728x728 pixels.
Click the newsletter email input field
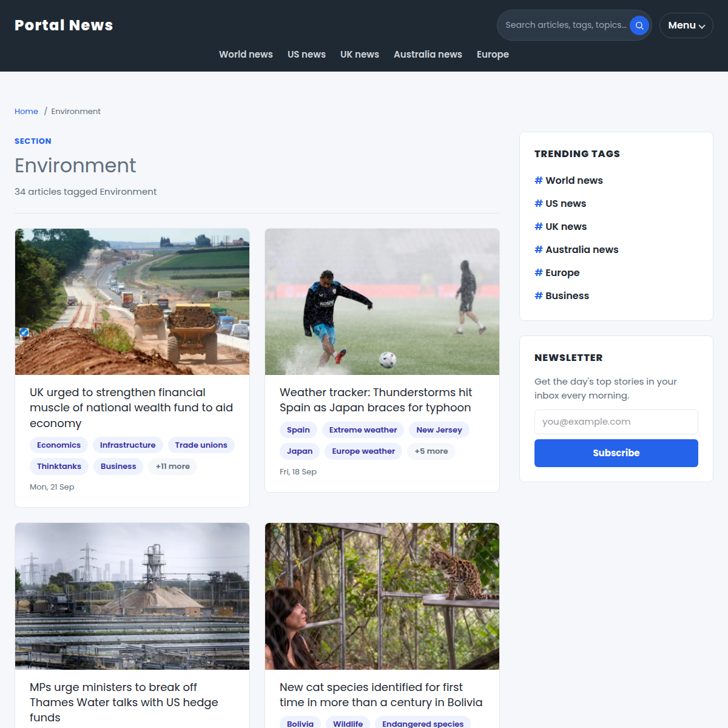(x=616, y=422)
